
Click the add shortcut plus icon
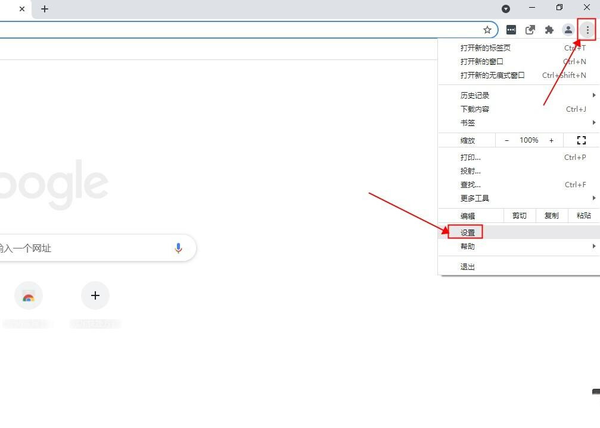point(95,296)
